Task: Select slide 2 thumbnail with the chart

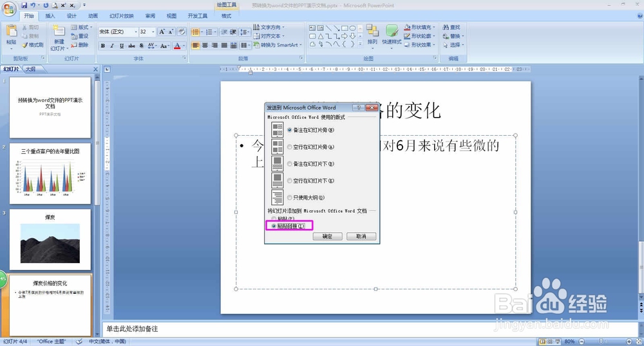Action: click(50, 174)
